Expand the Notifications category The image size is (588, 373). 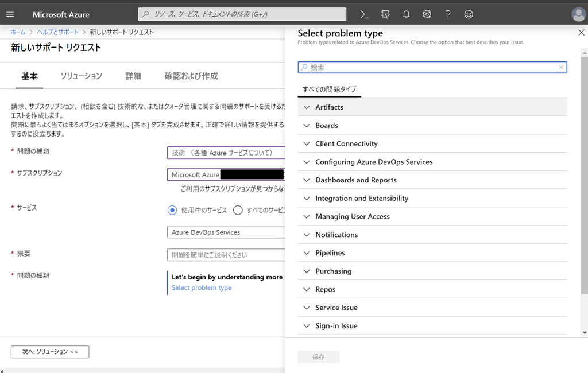(x=432, y=235)
